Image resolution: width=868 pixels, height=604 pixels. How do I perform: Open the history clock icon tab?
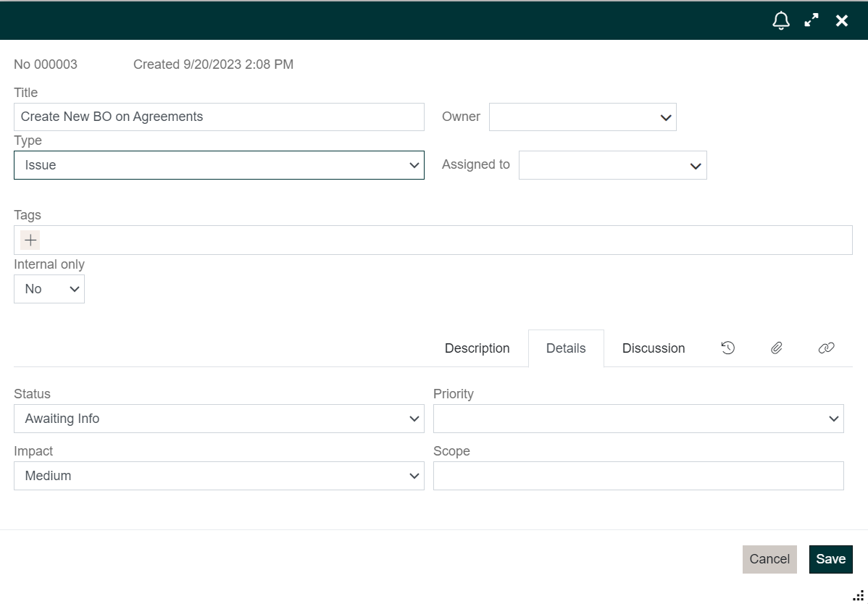pyautogui.click(x=728, y=348)
